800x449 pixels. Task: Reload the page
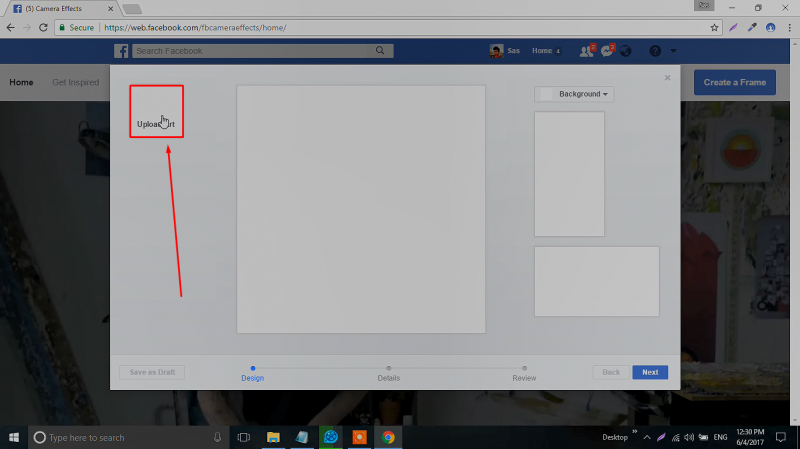point(43,28)
